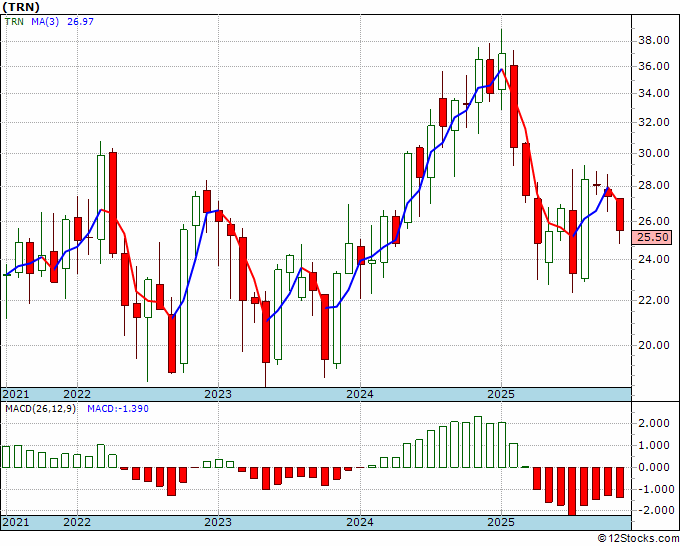The image size is (680, 546).
Task: Click the 20.00 price axis label
Action: point(654,345)
